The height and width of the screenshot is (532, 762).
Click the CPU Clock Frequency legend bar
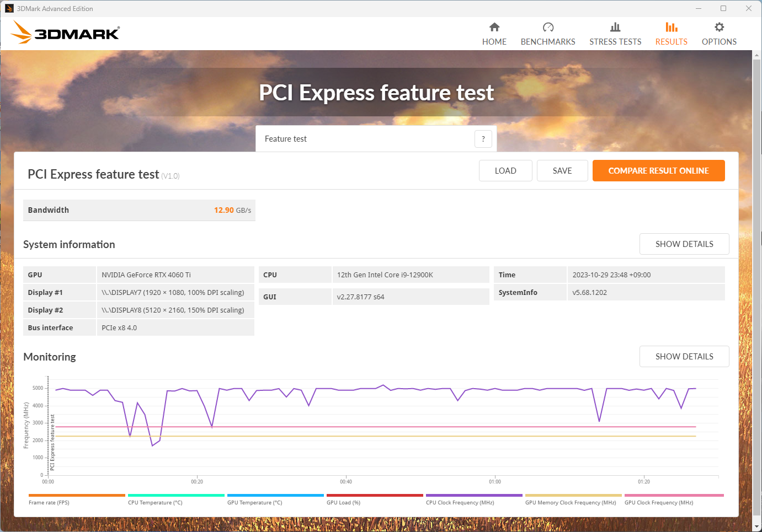click(474, 495)
